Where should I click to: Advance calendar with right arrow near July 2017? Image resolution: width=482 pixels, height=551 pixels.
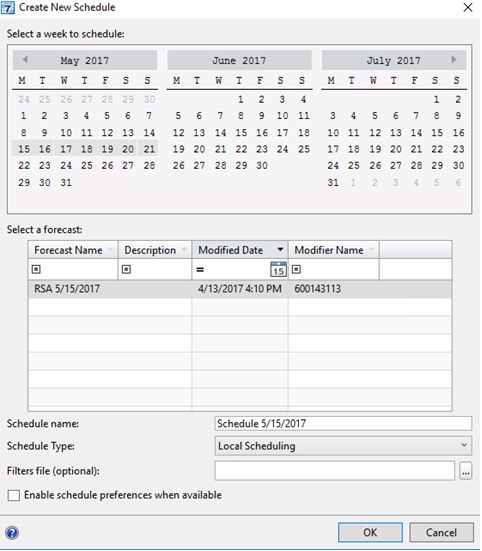coord(454,60)
